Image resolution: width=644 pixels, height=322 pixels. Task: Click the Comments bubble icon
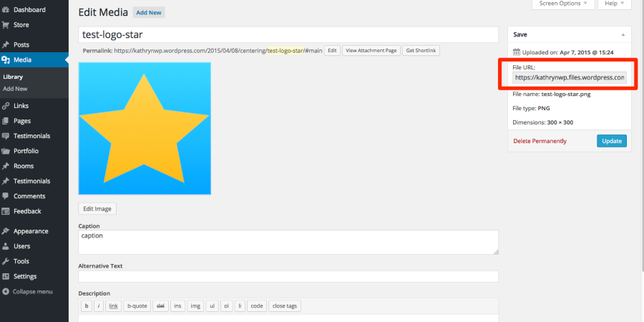click(x=5, y=196)
